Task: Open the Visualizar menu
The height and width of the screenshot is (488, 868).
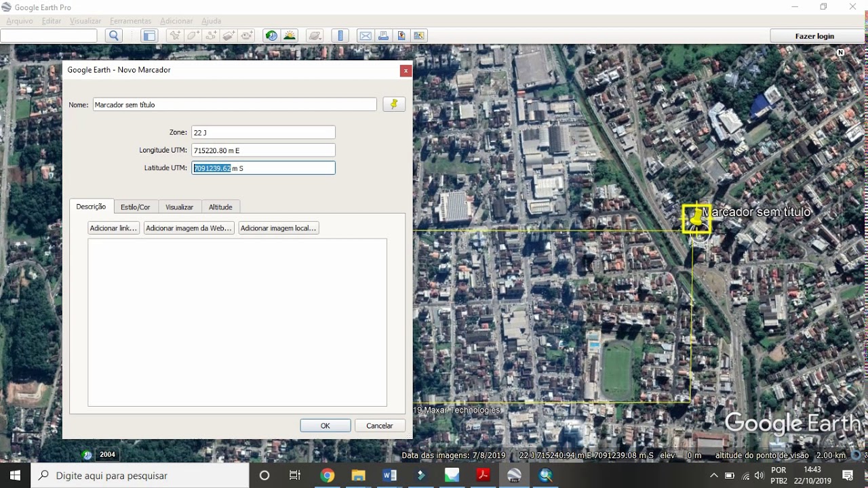Action: [x=85, y=21]
